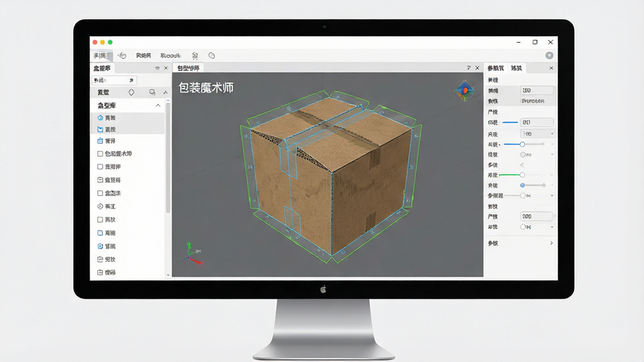Click the scroll-down arrow below the left list
The image size is (644, 362).
pos(168,275)
